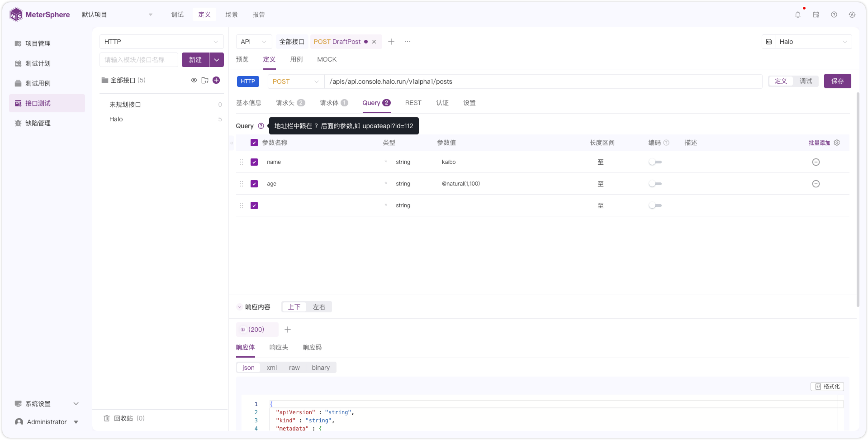Toggle the eye icon beside 全部接口

point(194,80)
